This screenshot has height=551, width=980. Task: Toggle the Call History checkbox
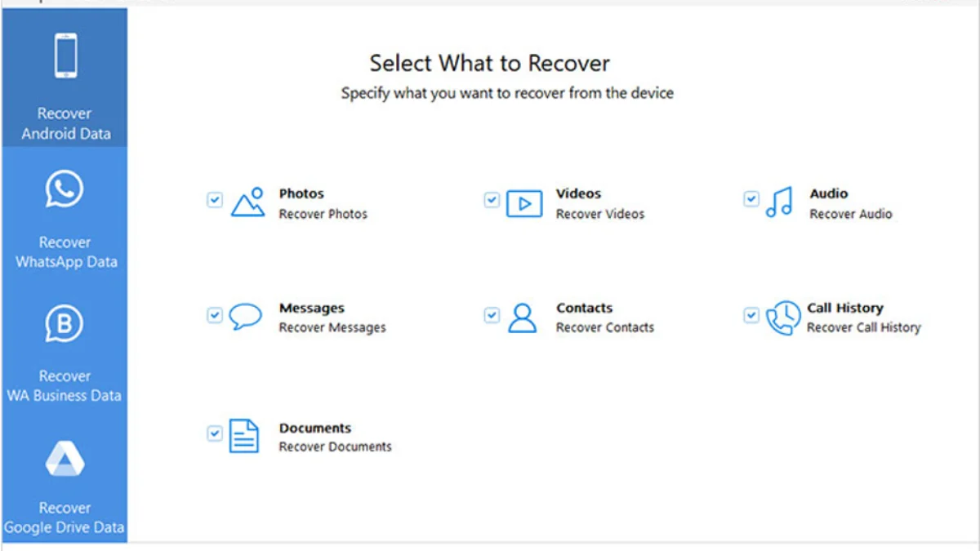[x=751, y=315]
